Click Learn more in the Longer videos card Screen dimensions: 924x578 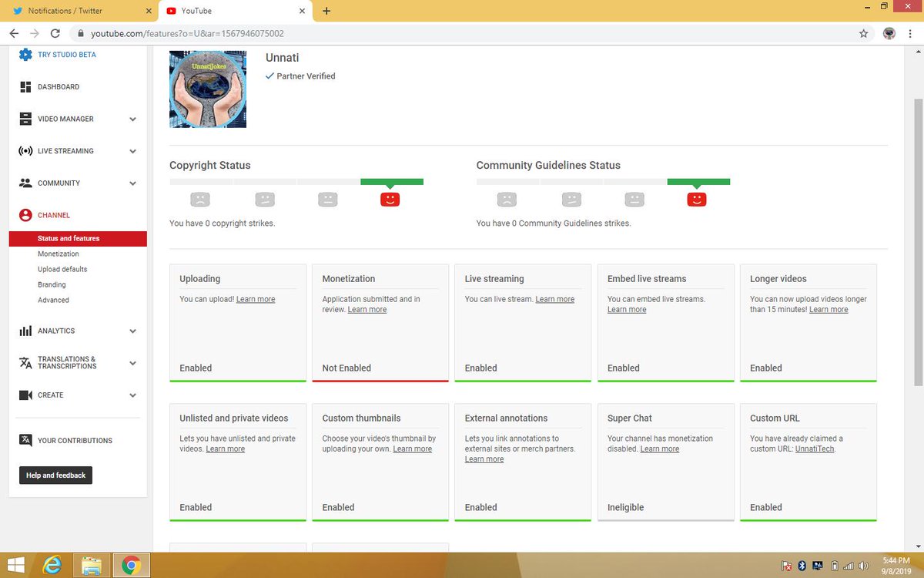point(829,309)
